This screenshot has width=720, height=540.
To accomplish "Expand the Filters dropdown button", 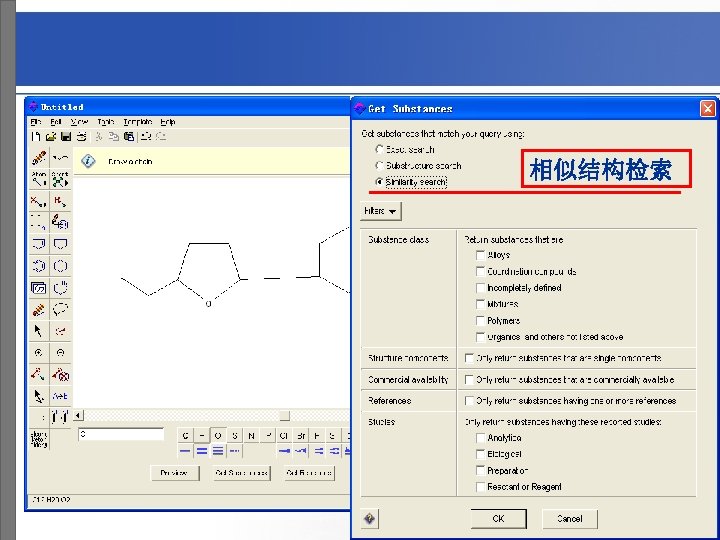I will (x=381, y=211).
